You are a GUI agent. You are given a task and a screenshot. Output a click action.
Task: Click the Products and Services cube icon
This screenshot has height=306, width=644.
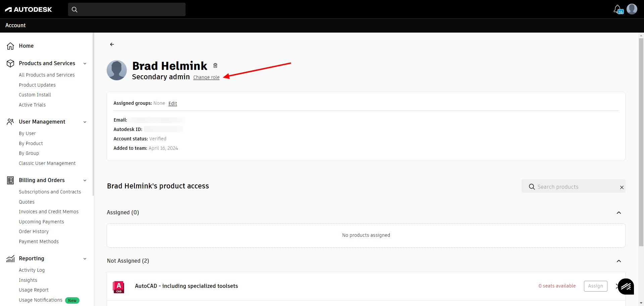10,63
